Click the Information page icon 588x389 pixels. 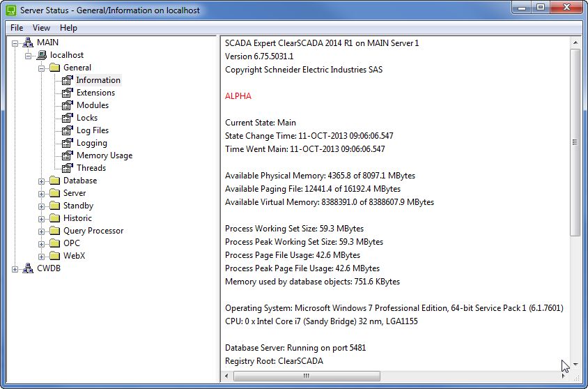(68, 80)
